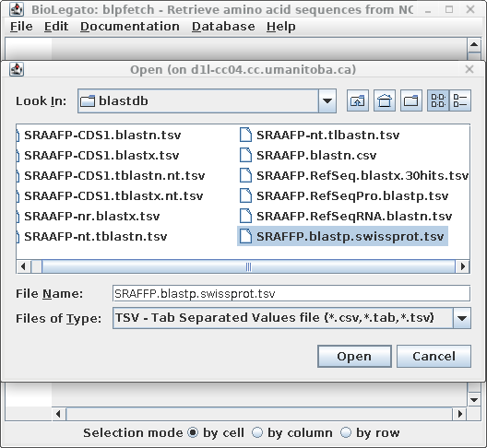Create a new folder icon
This screenshot has height=448, width=487.
click(x=411, y=100)
